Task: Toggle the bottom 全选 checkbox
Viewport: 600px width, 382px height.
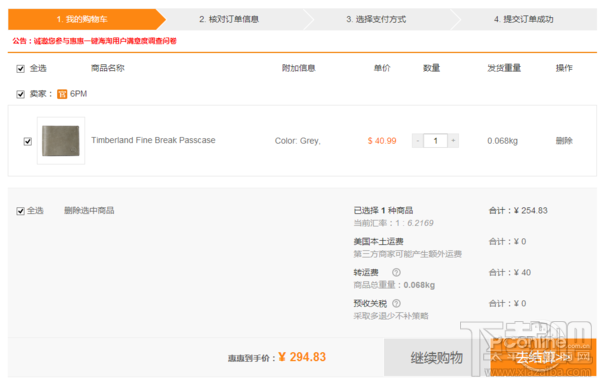Action: (21, 211)
